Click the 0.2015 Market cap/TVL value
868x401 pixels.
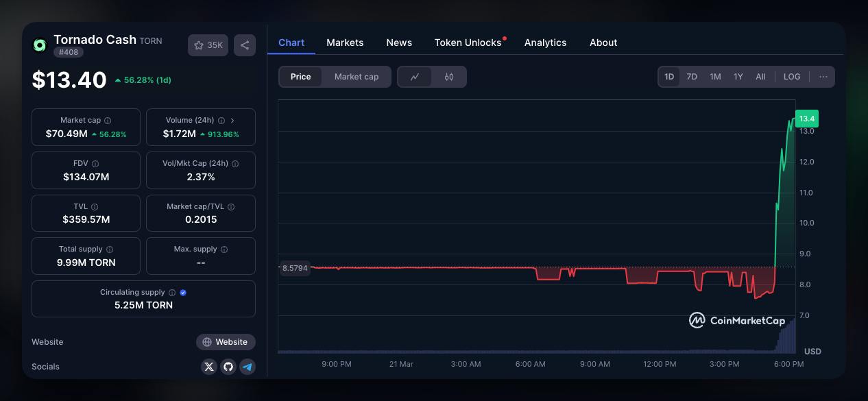[201, 219]
